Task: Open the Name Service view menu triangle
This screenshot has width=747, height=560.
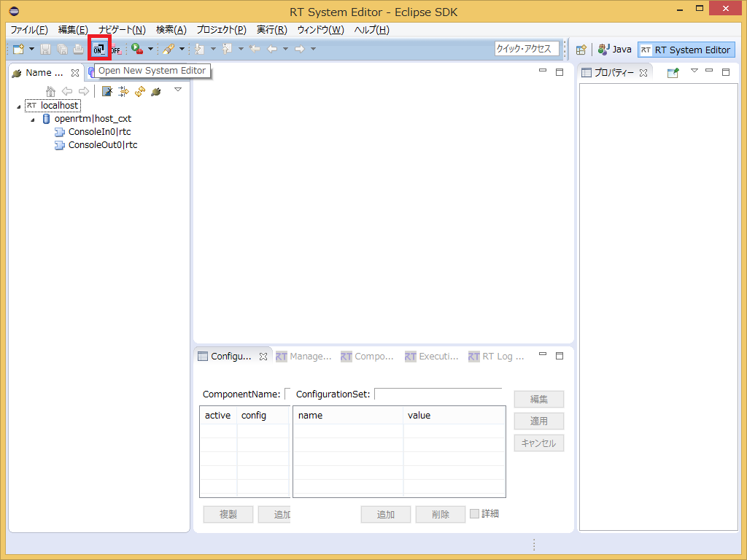Action: [178, 90]
